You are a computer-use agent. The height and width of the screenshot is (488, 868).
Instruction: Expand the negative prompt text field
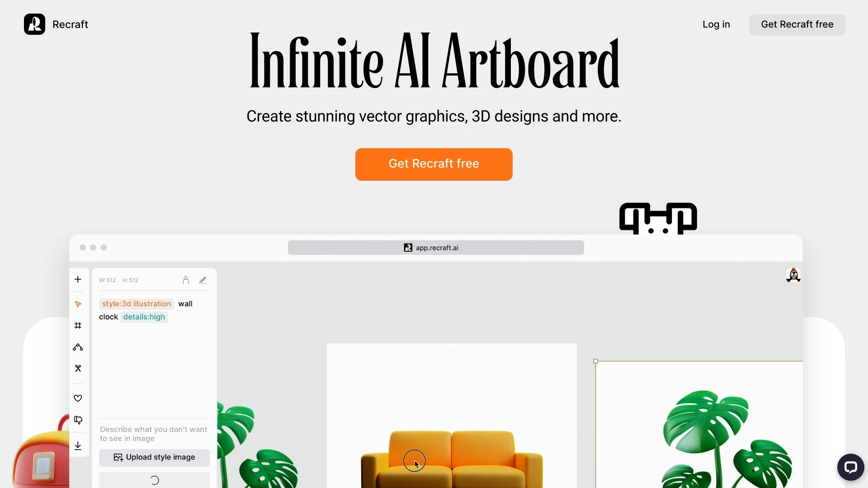click(153, 434)
